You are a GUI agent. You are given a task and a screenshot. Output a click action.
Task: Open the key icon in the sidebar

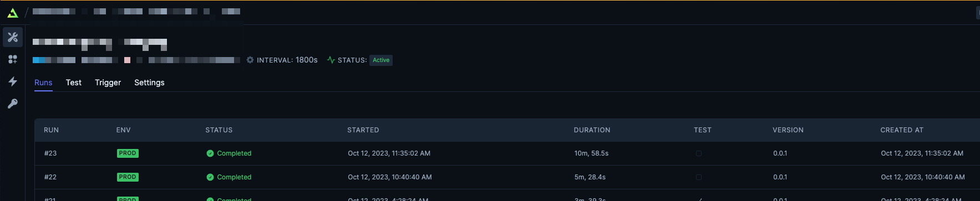(13, 104)
